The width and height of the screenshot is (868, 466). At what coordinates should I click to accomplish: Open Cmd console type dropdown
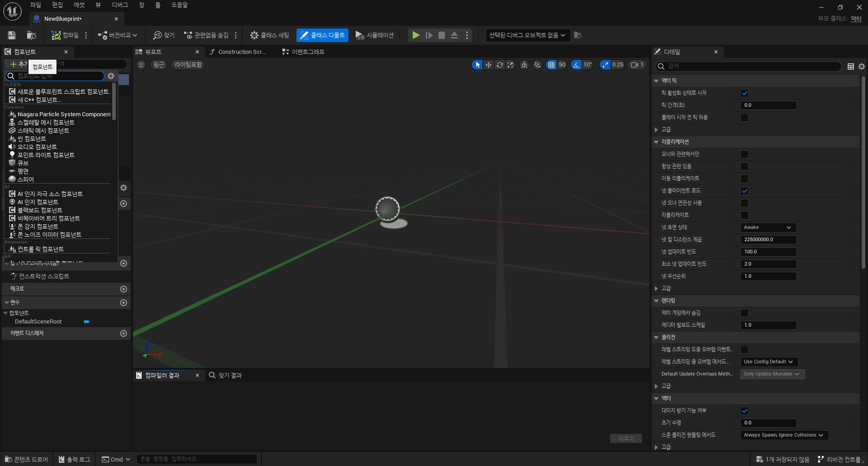pos(116,459)
